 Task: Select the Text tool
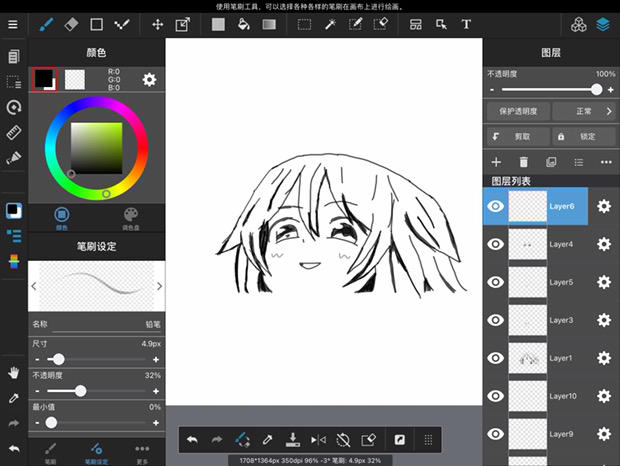466,25
